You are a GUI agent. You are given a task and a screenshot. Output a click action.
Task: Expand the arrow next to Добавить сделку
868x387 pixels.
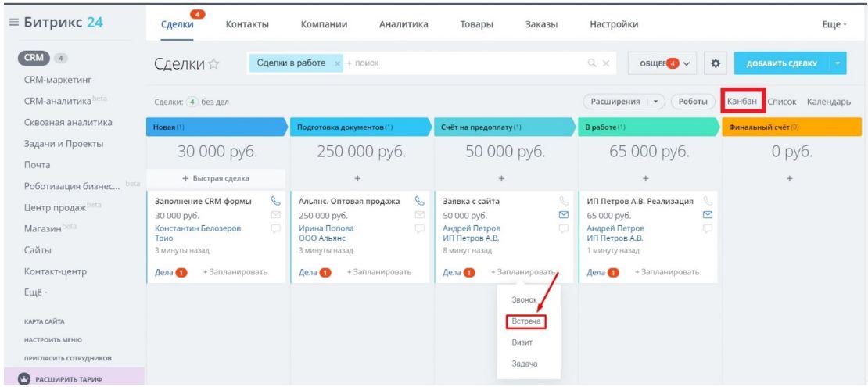(838, 63)
